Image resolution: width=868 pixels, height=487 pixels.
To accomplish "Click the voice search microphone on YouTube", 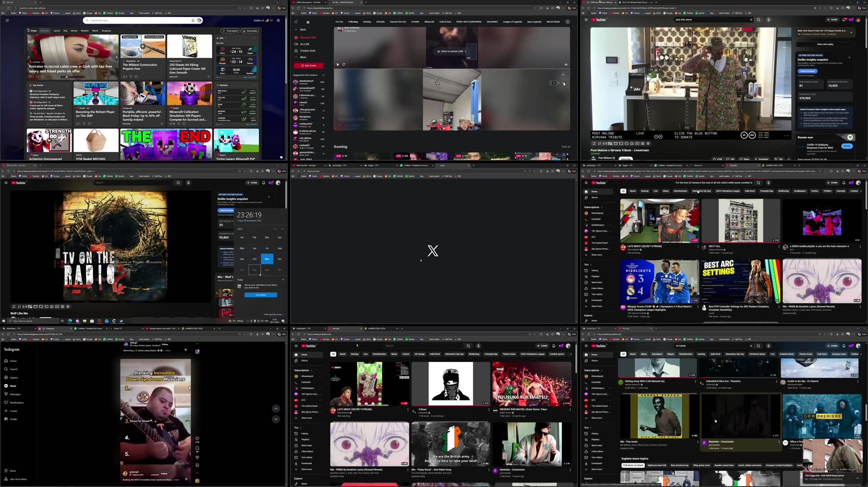I will 768,20.
